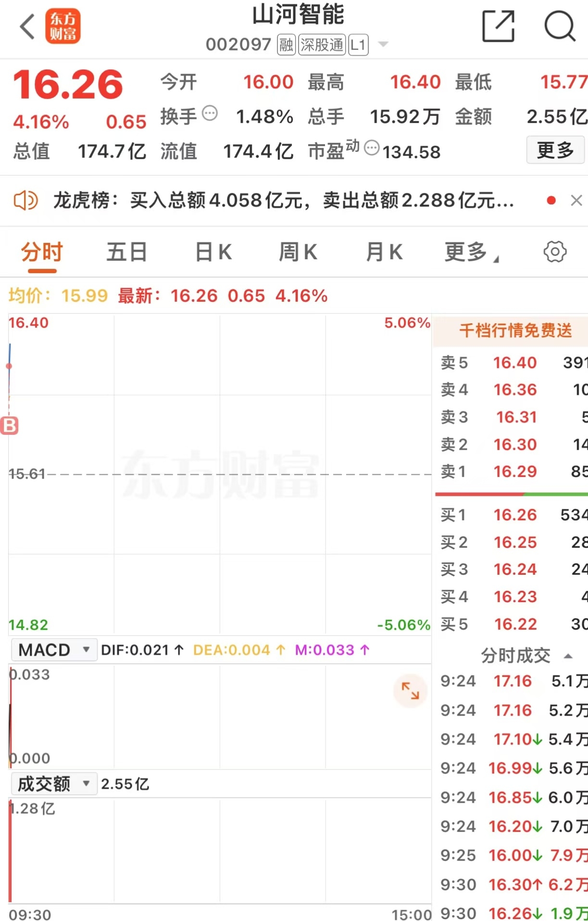
Task: Select the 卖1 row at 16.29
Action: pyautogui.click(x=511, y=471)
